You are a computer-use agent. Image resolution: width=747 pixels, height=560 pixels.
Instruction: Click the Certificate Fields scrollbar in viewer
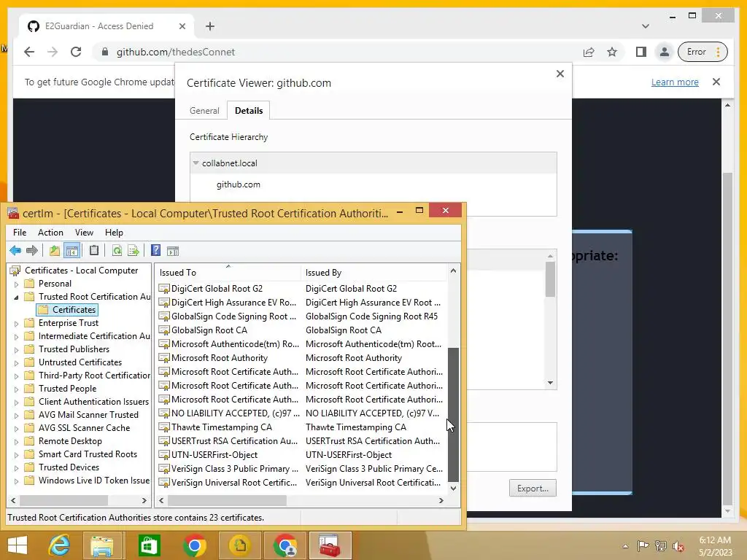pyautogui.click(x=550, y=279)
